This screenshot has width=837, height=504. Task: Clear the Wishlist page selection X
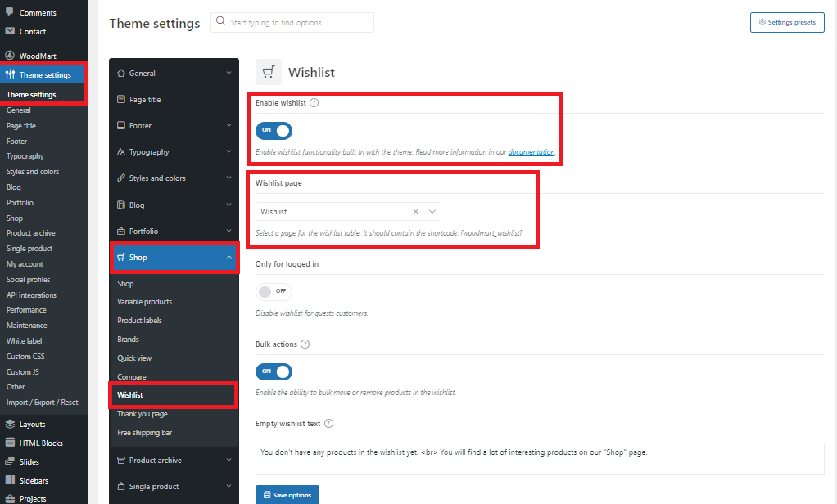(x=416, y=212)
